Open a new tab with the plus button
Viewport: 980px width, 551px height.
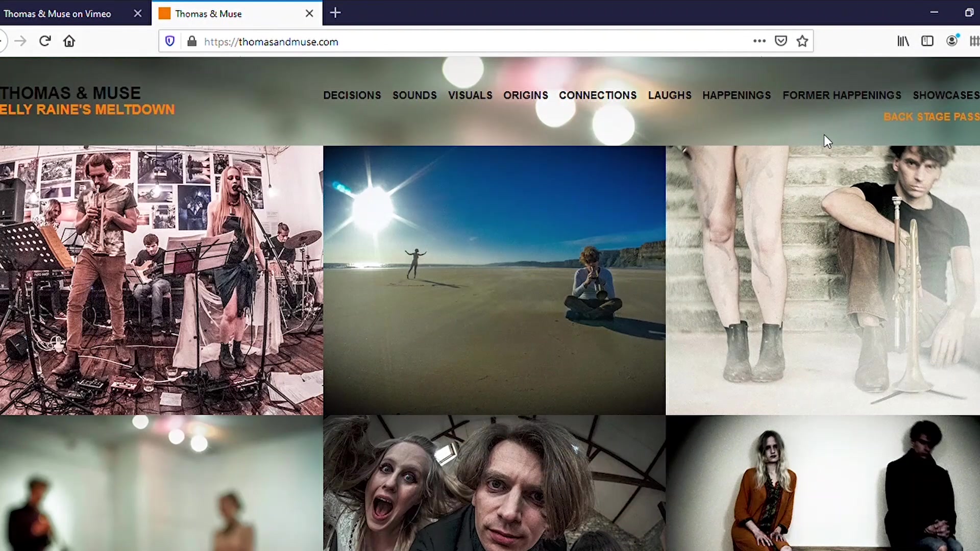(335, 13)
